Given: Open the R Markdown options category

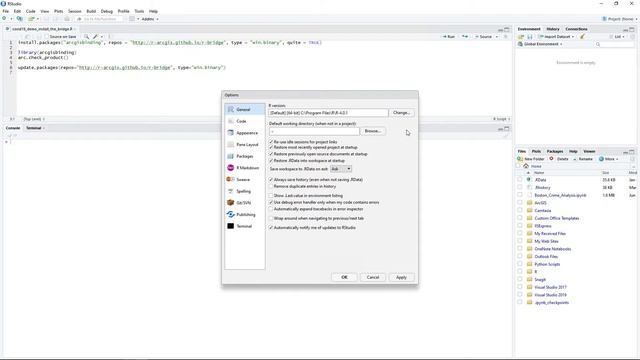Looking at the screenshot, I should click(x=244, y=168).
